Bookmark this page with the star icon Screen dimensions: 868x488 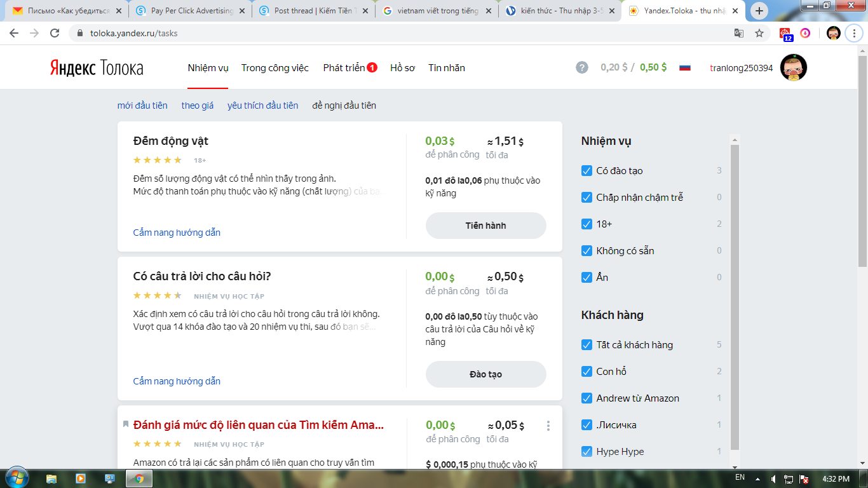[759, 33]
